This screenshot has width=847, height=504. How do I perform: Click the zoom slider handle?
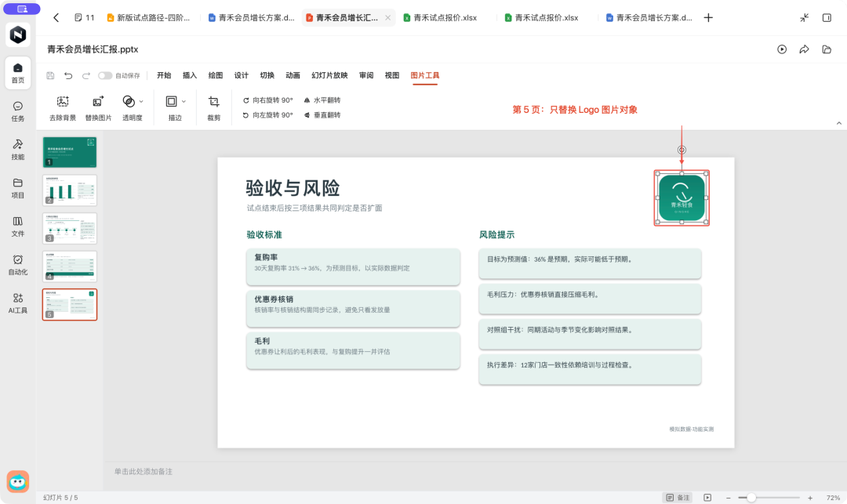tap(751, 498)
